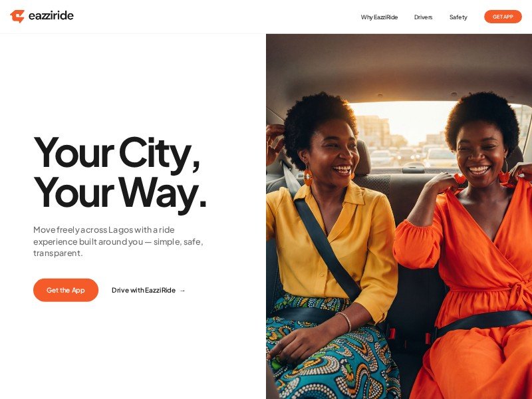Select the hero photo of two passengers
The height and width of the screenshot is (399, 532).
coord(399,217)
